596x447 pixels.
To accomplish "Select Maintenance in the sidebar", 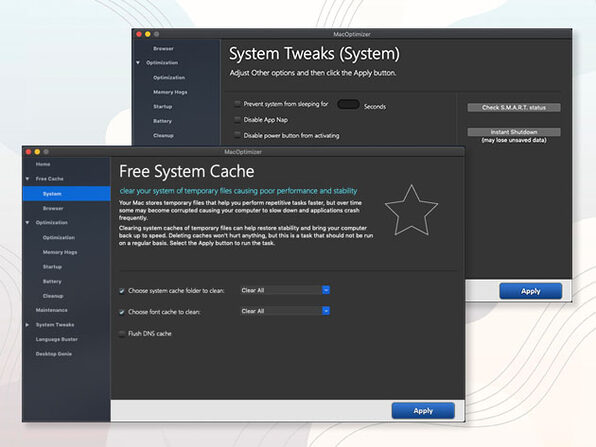I will click(51, 310).
